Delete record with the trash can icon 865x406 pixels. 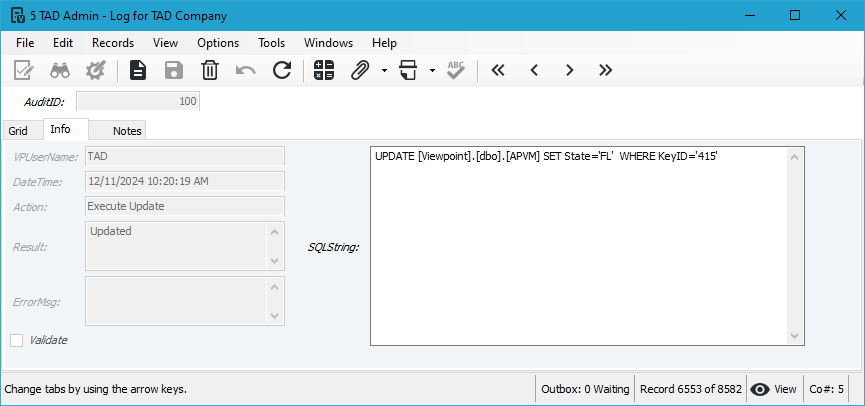pyautogui.click(x=210, y=70)
